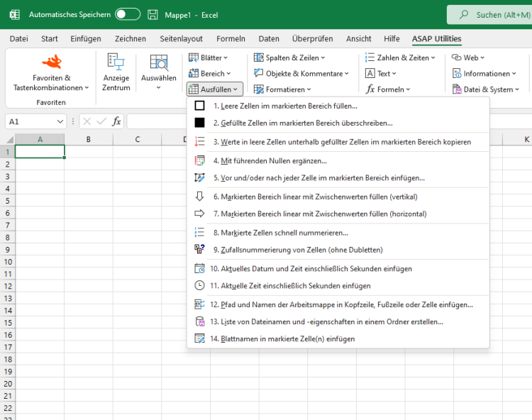Open the fx Formeln dropdown in ribbon
532x420 pixels.
[x=388, y=89]
